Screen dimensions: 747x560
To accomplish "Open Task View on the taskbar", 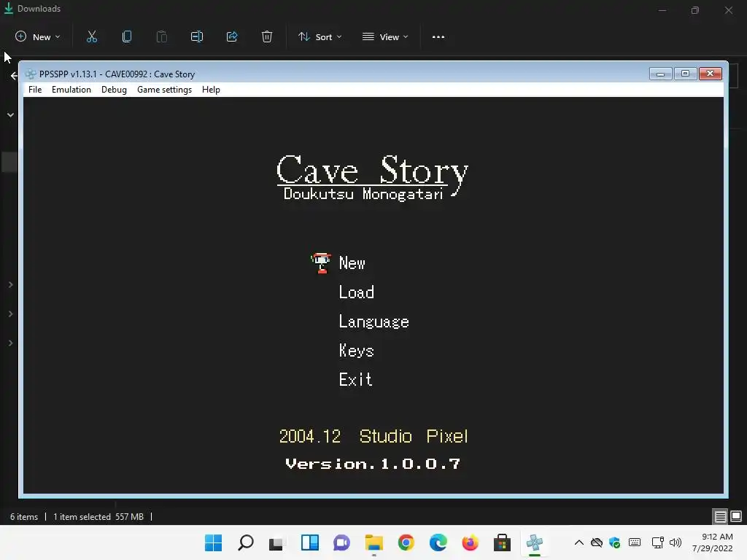I will click(x=276, y=542).
